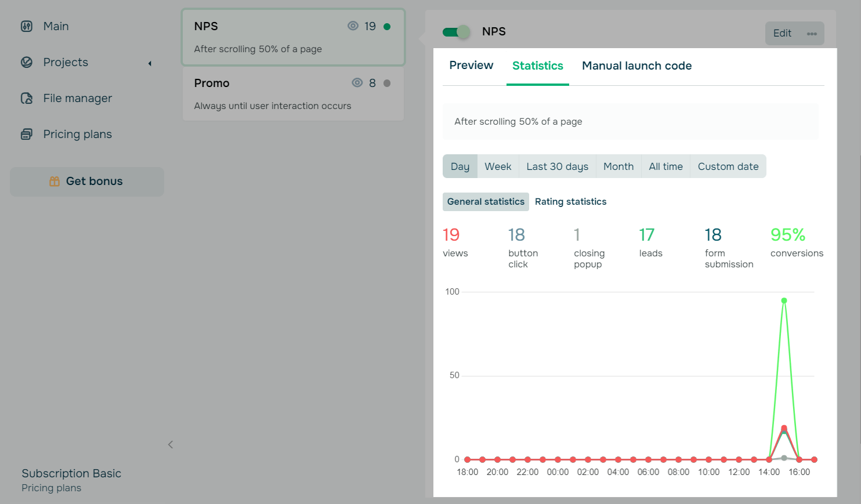Click the green conversions peak on the chart

[x=784, y=300]
